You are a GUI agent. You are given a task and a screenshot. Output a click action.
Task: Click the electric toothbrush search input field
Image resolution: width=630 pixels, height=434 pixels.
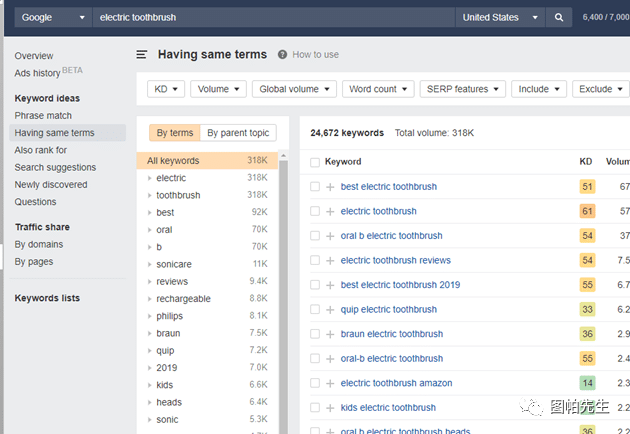click(270, 17)
